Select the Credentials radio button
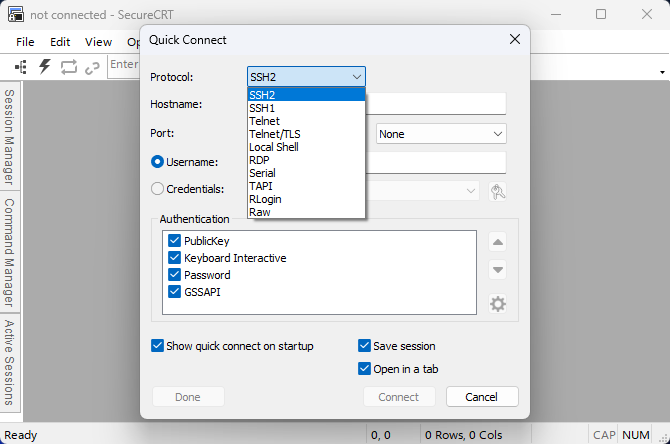Viewport: 670px width, 444px height. pos(157,188)
